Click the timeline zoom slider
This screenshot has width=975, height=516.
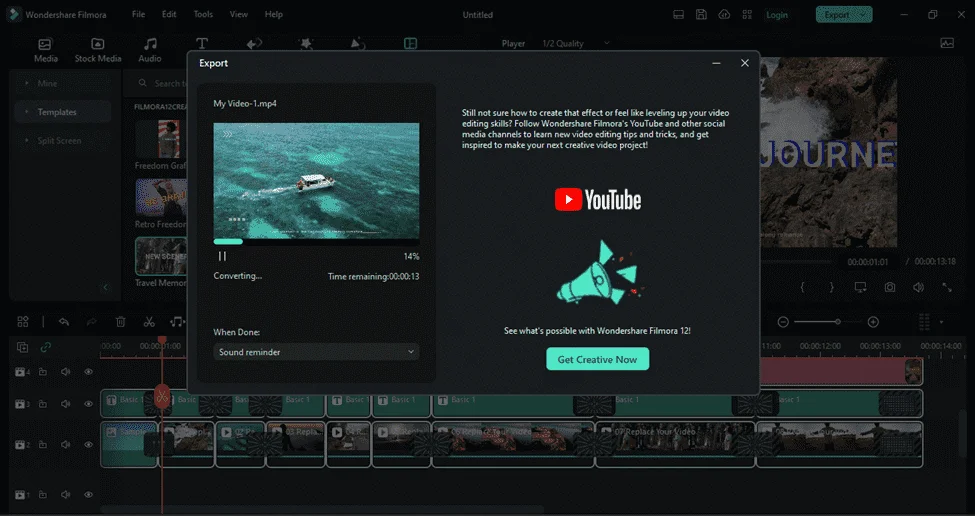(x=828, y=322)
